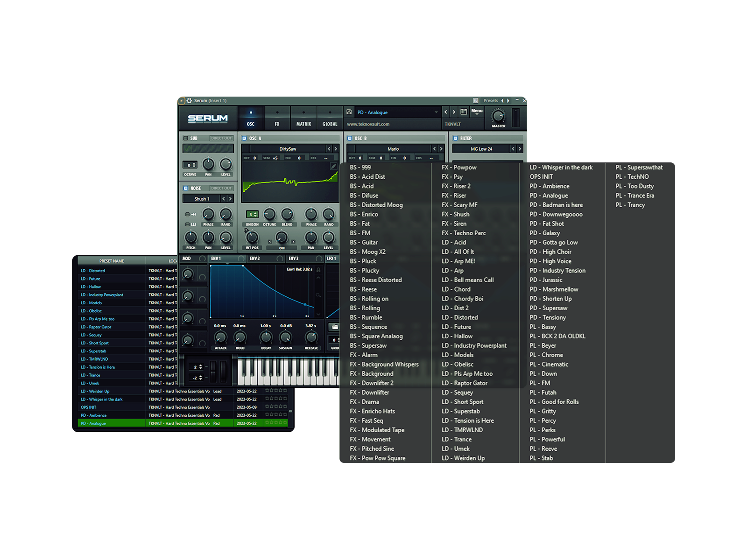747x560 pixels.
Task: Load next OSC A wavetable after DirtySaw
Action: coord(336,149)
